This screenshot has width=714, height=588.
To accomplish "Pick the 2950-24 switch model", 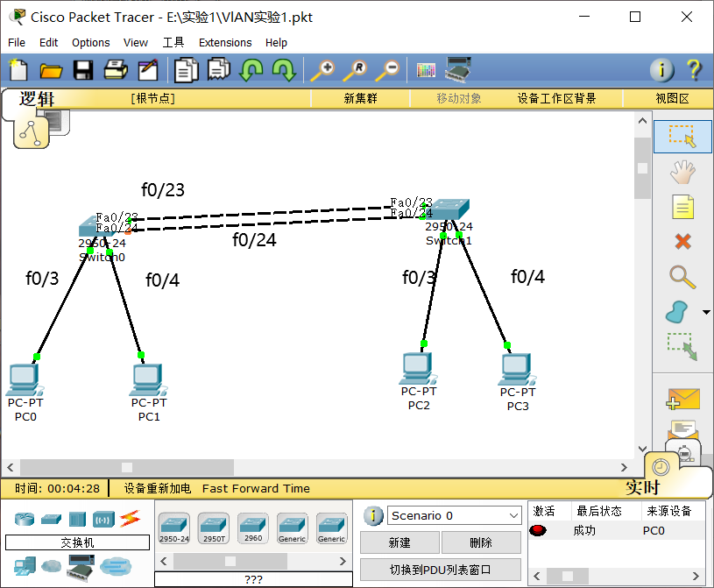I will pyautogui.click(x=174, y=528).
